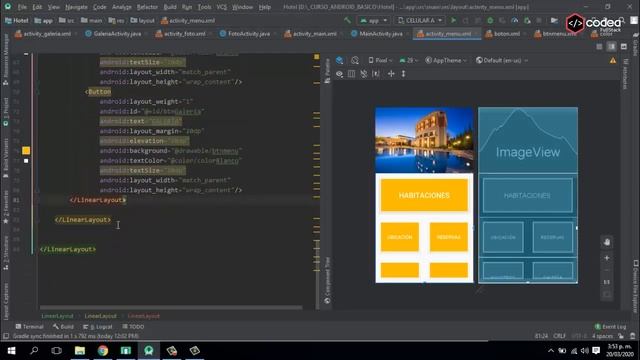Viewport: 640px width, 360px height.
Task: Open the Terminal tool window
Action: (x=29, y=327)
